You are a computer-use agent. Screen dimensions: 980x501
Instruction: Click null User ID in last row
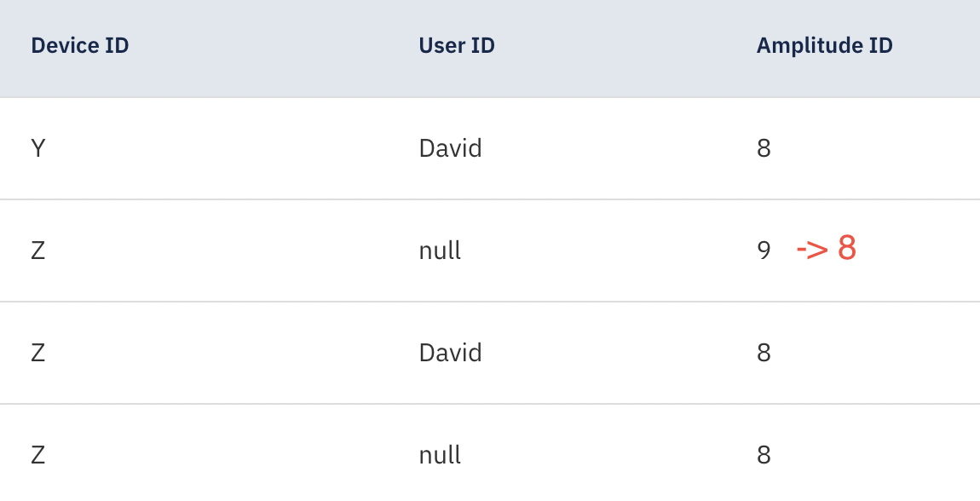pyautogui.click(x=440, y=455)
